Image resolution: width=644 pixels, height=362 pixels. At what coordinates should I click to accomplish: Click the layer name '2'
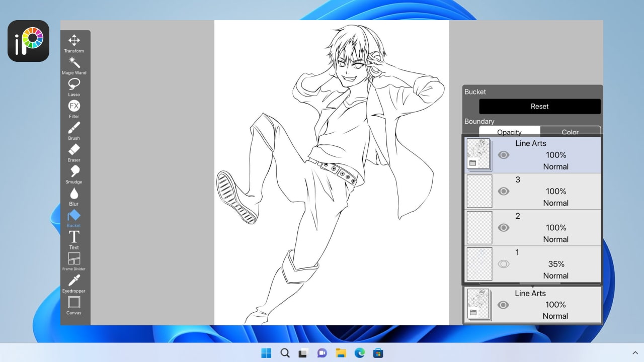518,216
